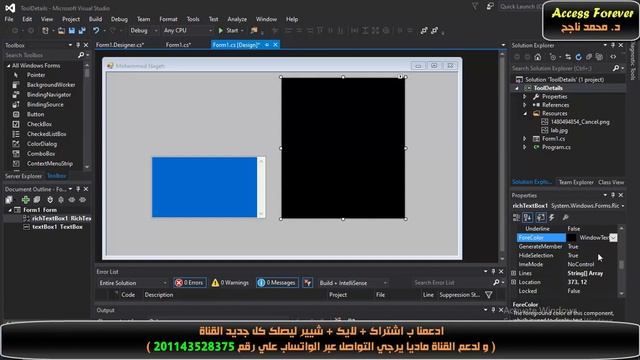Expand the Properties node in Solution Explorer

coord(525,97)
